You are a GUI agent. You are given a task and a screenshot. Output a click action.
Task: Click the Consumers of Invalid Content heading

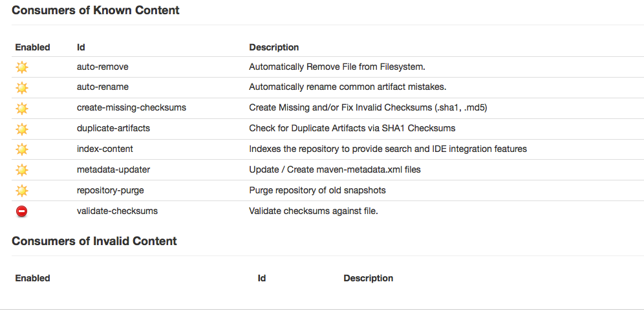(94, 241)
